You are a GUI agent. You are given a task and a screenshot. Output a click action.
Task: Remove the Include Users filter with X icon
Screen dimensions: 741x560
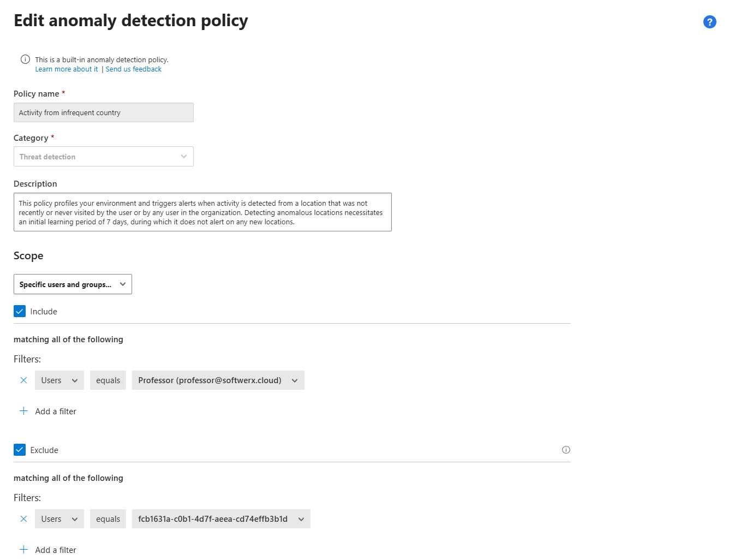23,380
